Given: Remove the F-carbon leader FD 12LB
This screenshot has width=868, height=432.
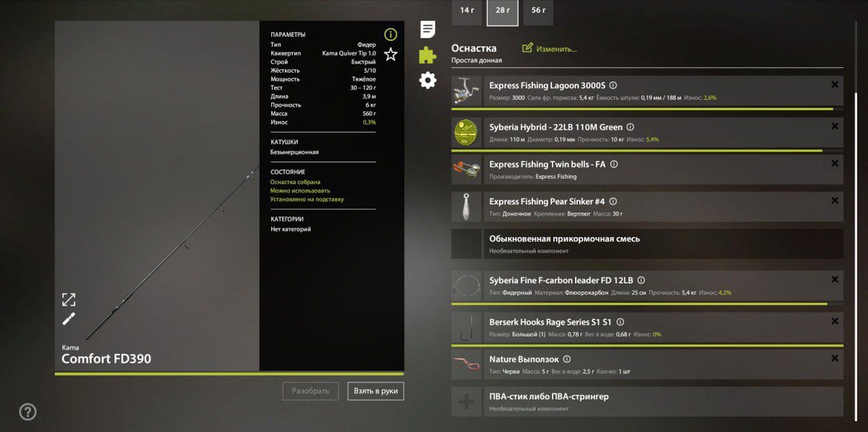Looking at the screenshot, I should coord(835,279).
